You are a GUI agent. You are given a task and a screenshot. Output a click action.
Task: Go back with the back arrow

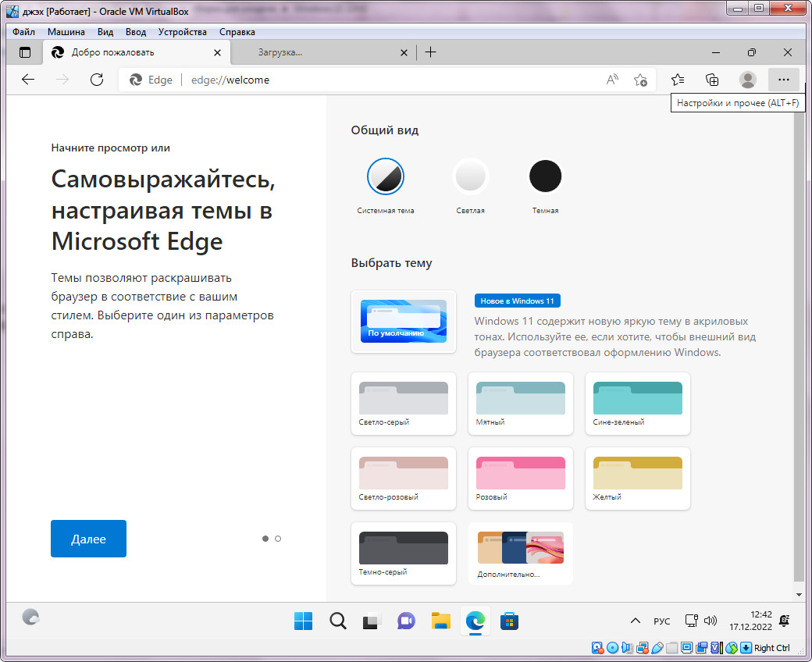click(28, 80)
